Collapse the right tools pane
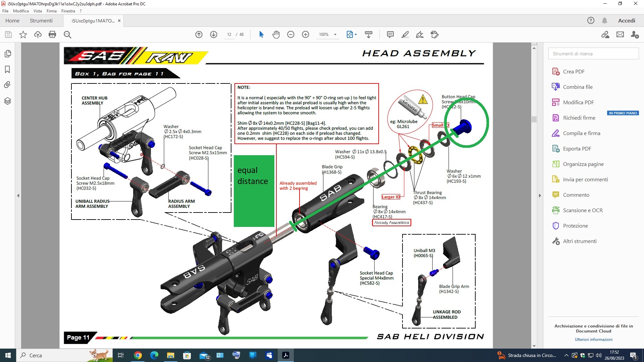Viewport: 644px width, 362px height. [x=540, y=195]
